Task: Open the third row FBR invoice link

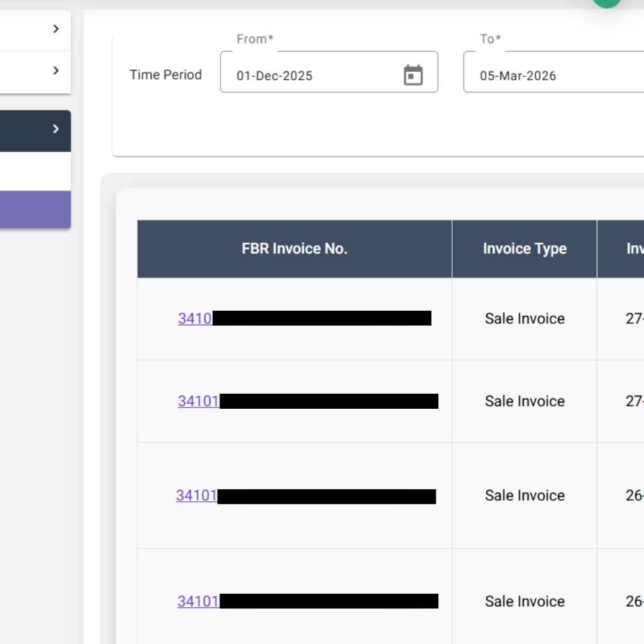Action: point(196,496)
